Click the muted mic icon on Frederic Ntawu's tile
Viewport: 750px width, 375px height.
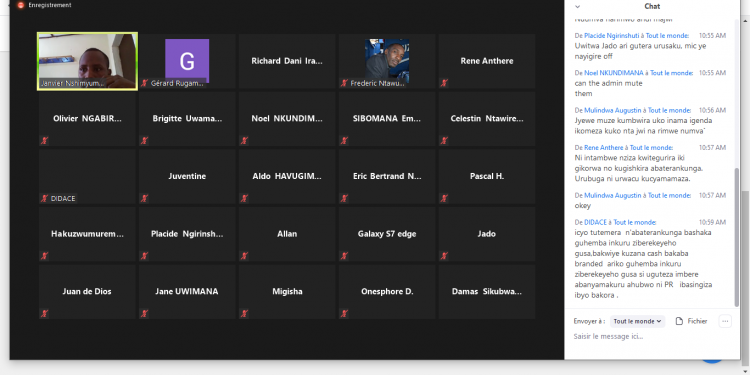pos(344,83)
